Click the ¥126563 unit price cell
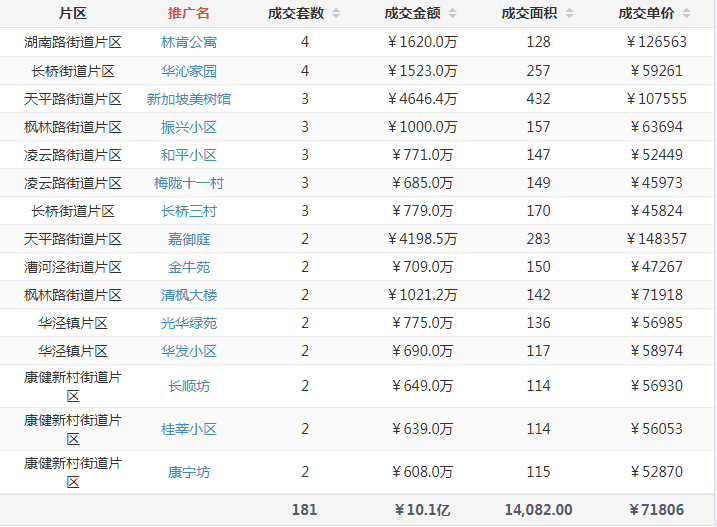 click(656, 42)
